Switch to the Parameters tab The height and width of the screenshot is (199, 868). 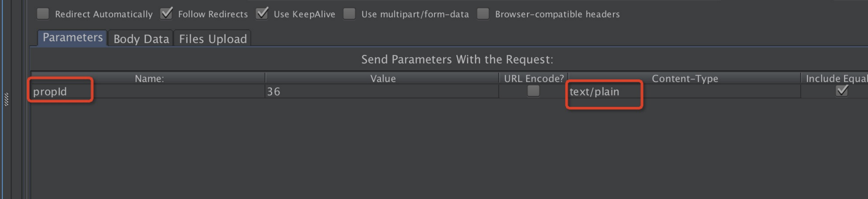(x=72, y=38)
